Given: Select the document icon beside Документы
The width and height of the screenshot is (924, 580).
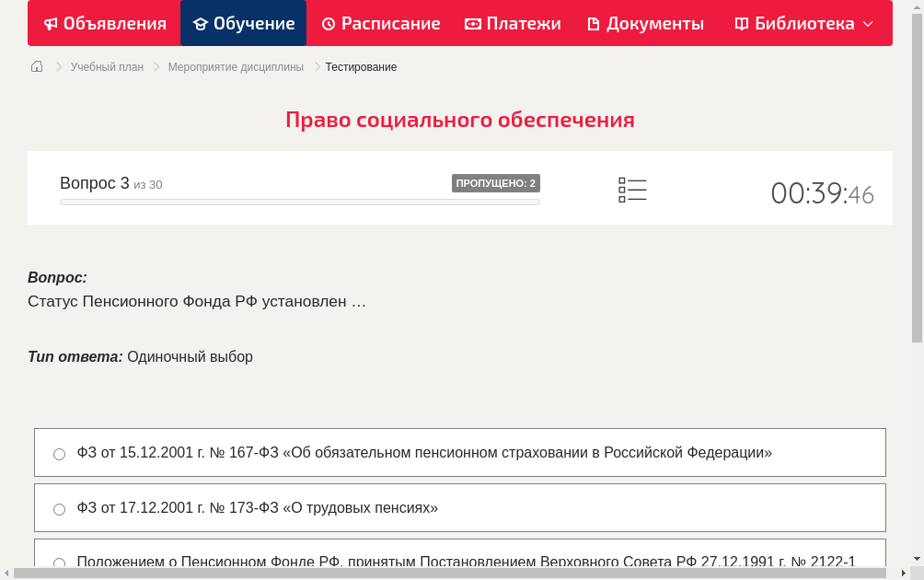Looking at the screenshot, I should (593, 23).
